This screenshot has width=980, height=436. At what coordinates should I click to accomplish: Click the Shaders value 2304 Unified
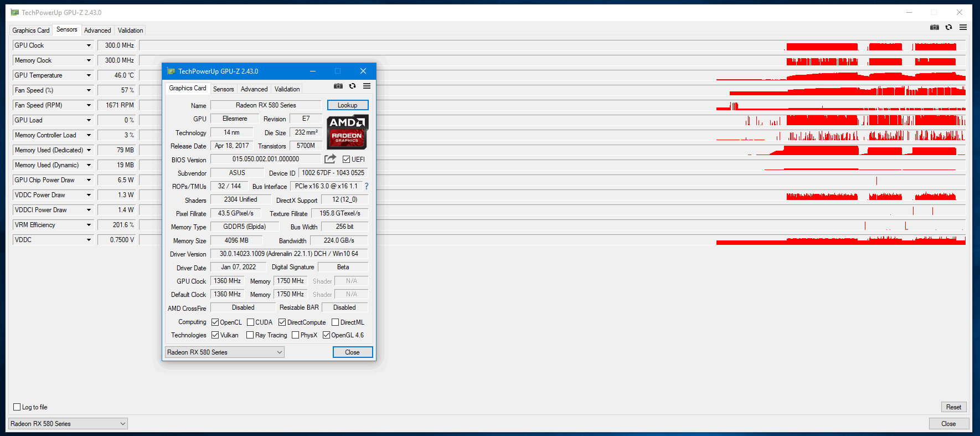pos(241,199)
